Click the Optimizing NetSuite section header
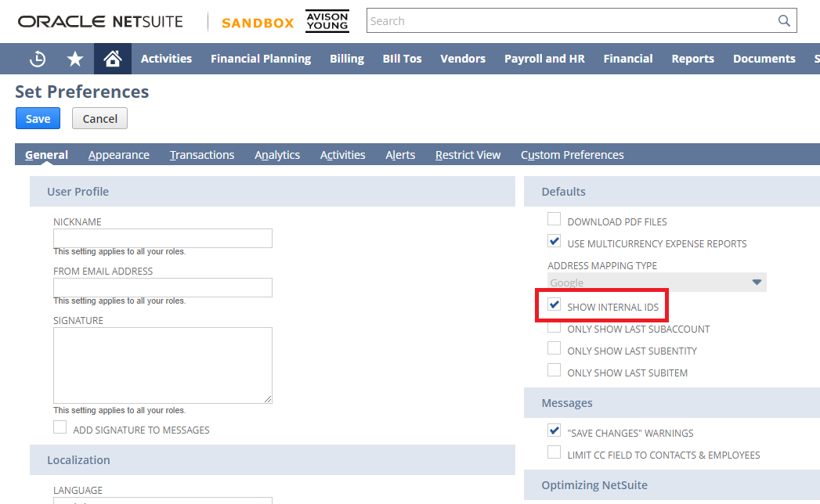 tap(672, 484)
